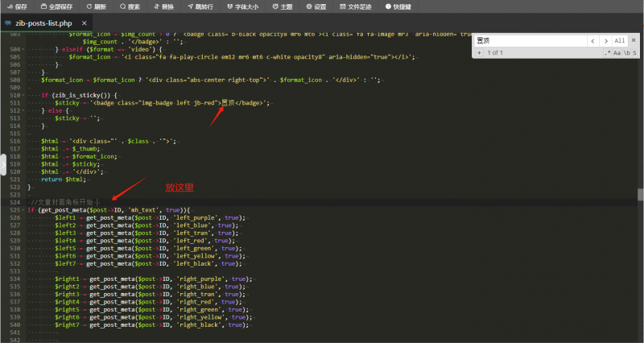This screenshot has height=343, width=644.
Task: Toggle whole word search (\b)
Action: [627, 53]
